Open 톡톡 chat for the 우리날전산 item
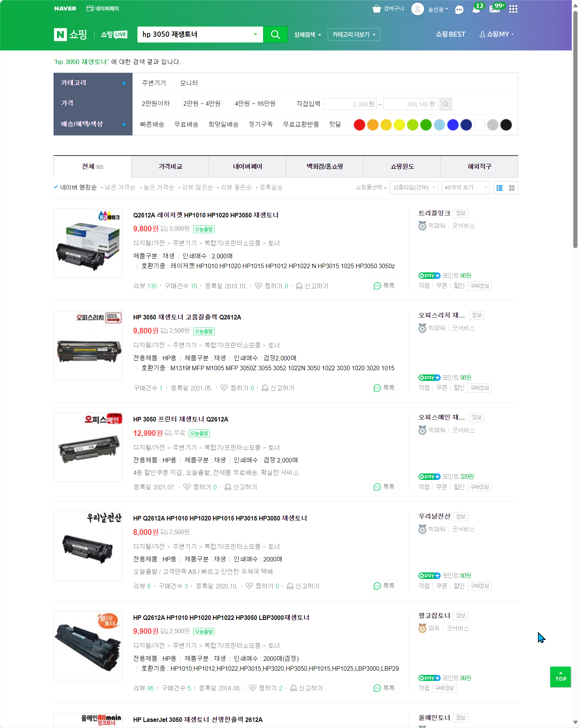Image resolution: width=579 pixels, height=728 pixels. tap(384, 586)
